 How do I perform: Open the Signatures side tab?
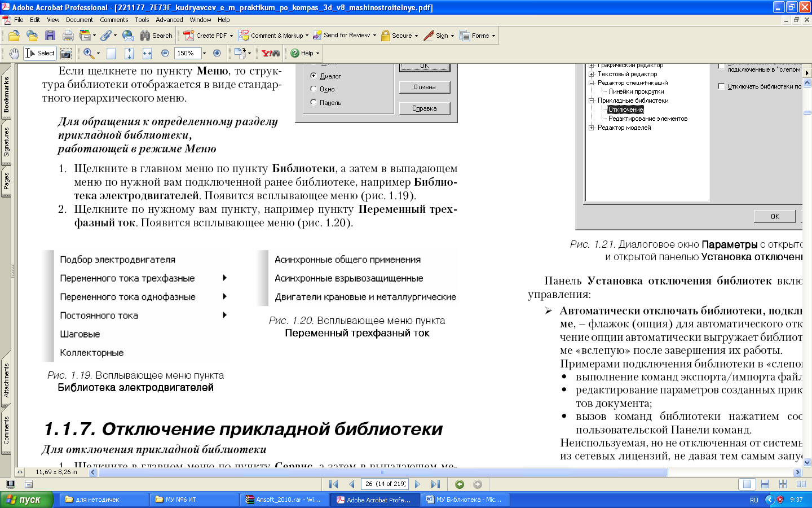click(6, 142)
